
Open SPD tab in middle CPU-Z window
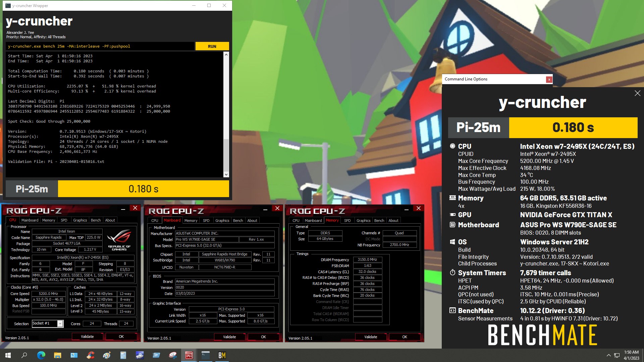(206, 221)
